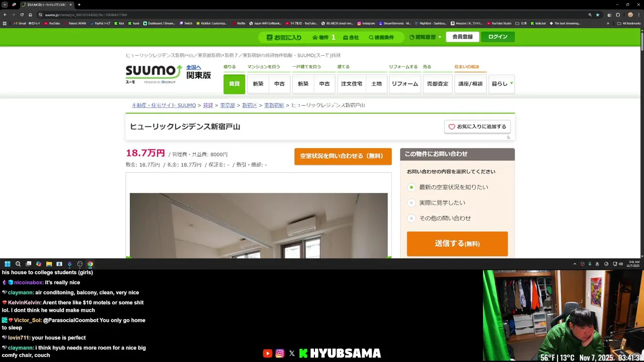Click the Windows Start button
This screenshot has width=644, height=362.
click(x=8, y=264)
